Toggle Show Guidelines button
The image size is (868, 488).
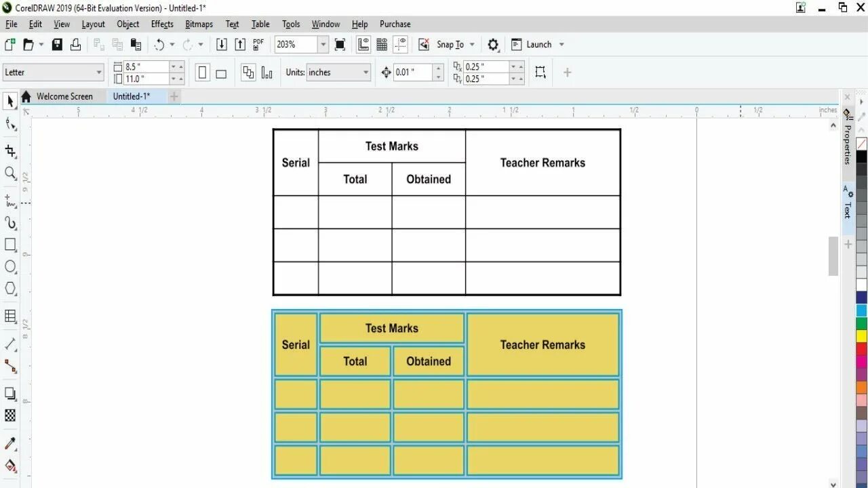[401, 45]
